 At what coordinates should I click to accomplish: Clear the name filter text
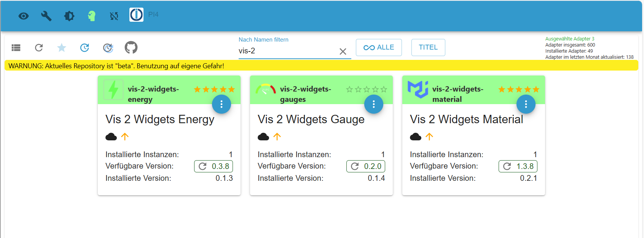pos(343,51)
